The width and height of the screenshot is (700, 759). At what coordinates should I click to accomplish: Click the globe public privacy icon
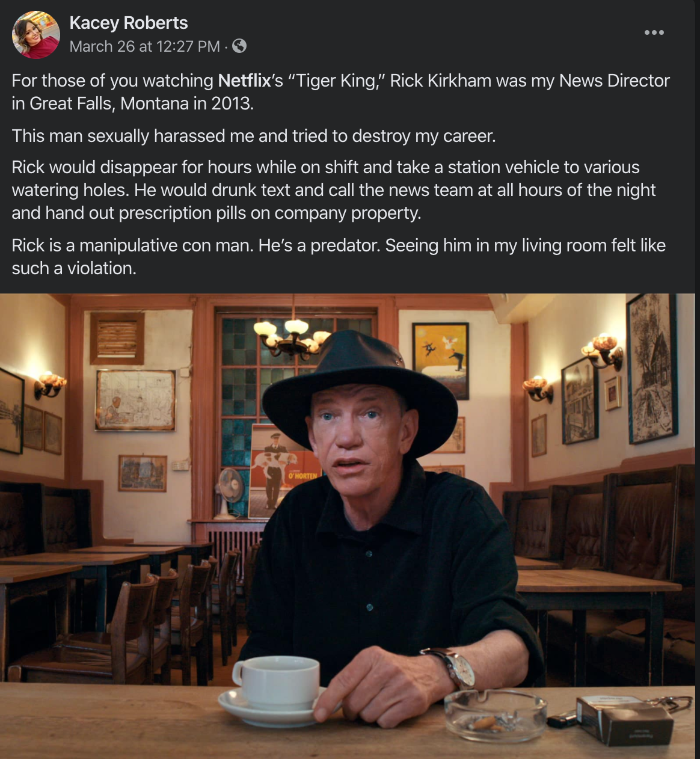point(239,46)
